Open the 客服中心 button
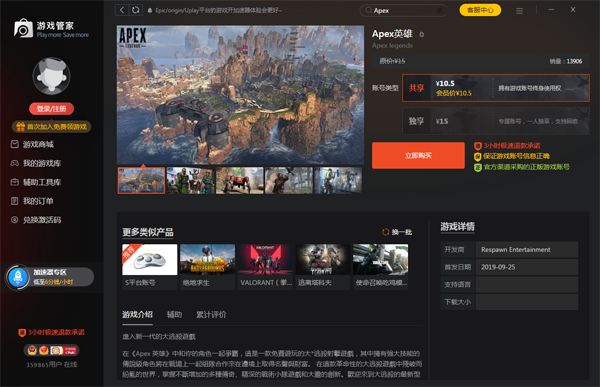600x387 pixels. point(480,10)
